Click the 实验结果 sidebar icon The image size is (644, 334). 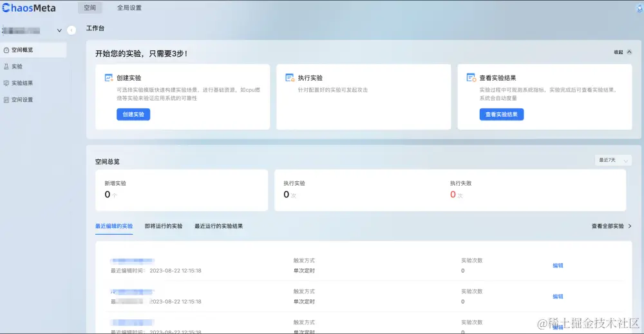6,83
